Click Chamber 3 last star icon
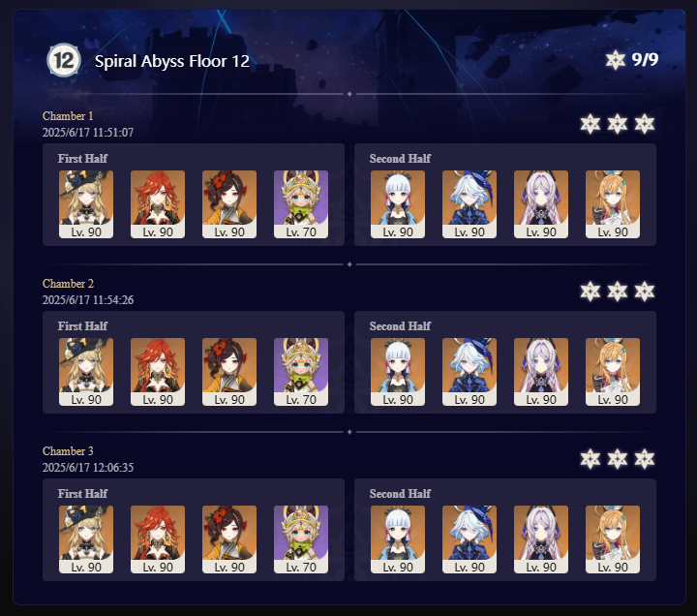Viewport: 697px width, 616px height. (644, 459)
